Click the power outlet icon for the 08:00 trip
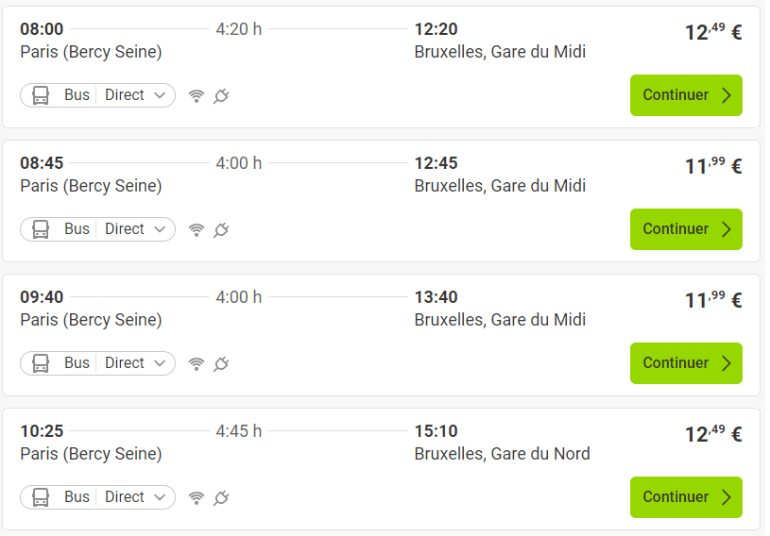This screenshot has width=770, height=536. (x=221, y=96)
